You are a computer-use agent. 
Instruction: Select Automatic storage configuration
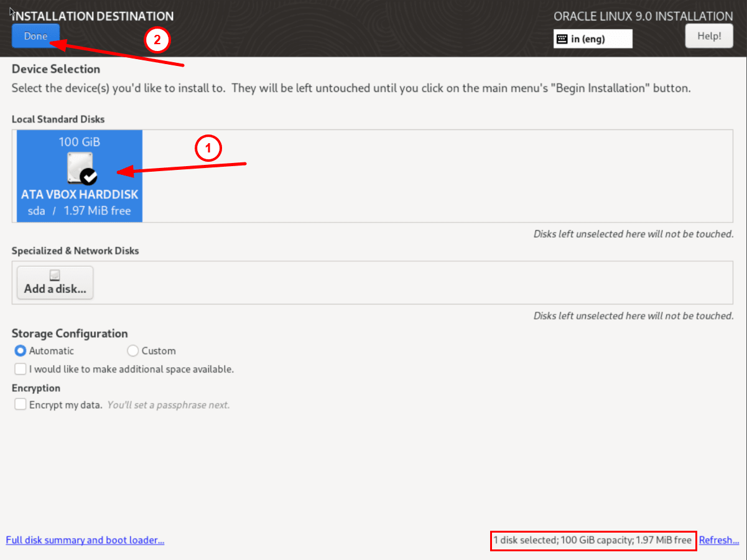point(19,351)
